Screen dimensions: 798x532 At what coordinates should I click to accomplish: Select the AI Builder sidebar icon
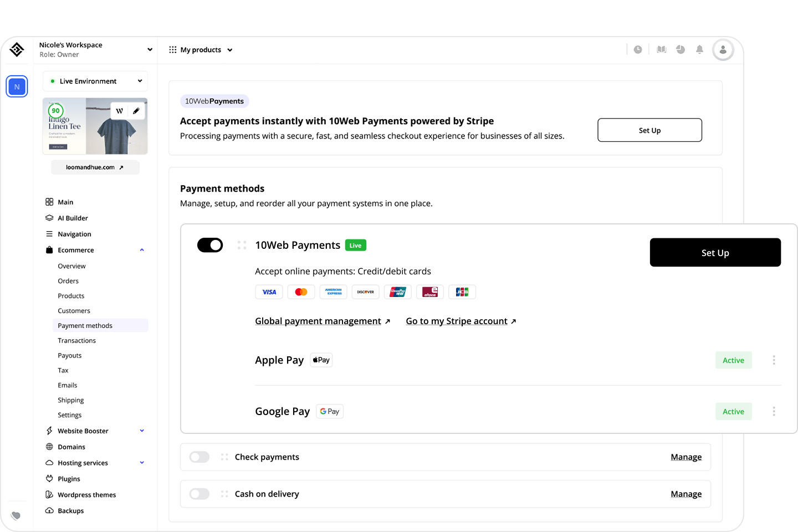pos(49,218)
